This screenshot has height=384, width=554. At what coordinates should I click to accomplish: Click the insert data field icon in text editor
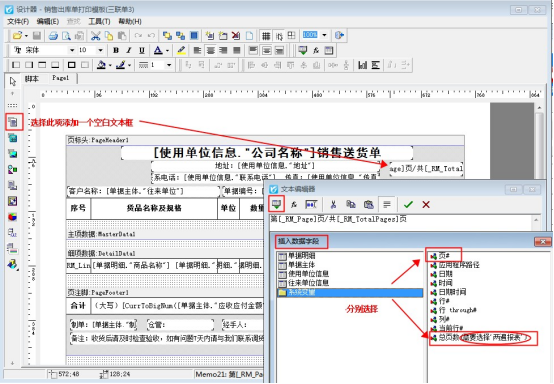276,204
